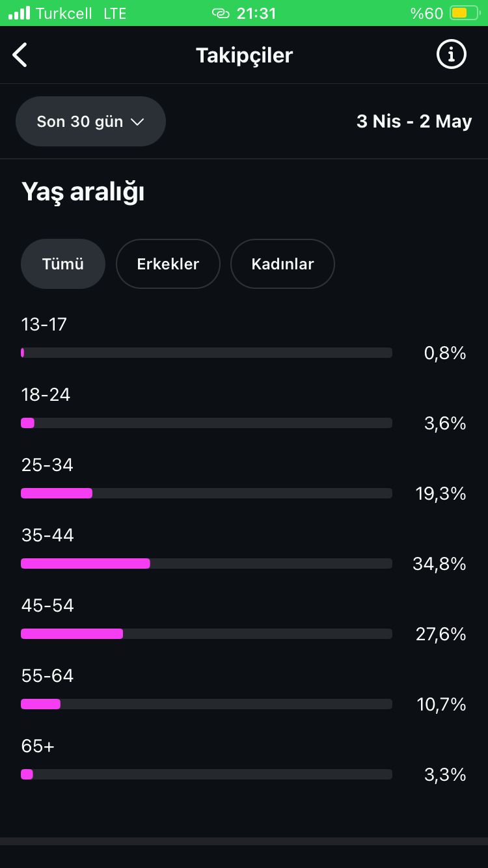
Task: Tap the 45-54 age progress bar
Action: click(x=206, y=634)
